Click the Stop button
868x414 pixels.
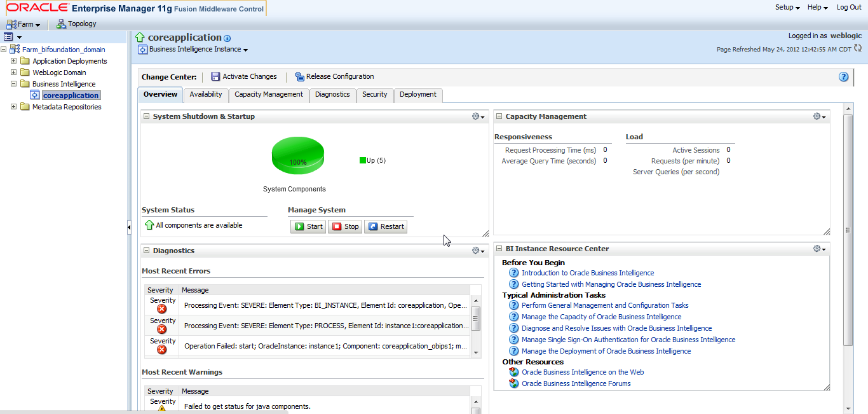point(345,226)
